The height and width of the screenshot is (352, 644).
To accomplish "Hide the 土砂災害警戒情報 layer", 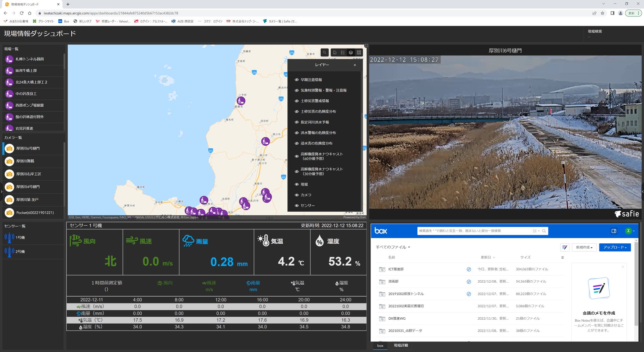I will pos(297,101).
